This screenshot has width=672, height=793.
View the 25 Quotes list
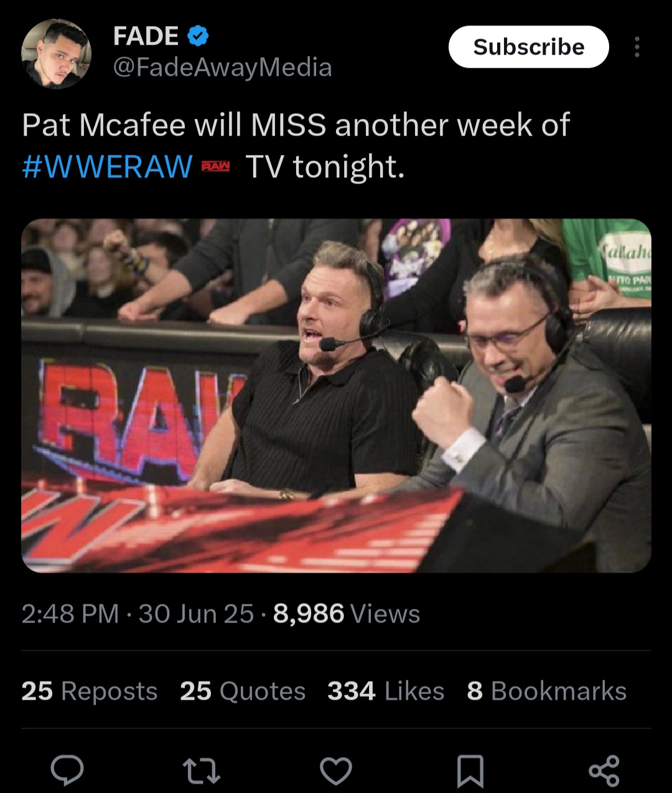coord(243,691)
